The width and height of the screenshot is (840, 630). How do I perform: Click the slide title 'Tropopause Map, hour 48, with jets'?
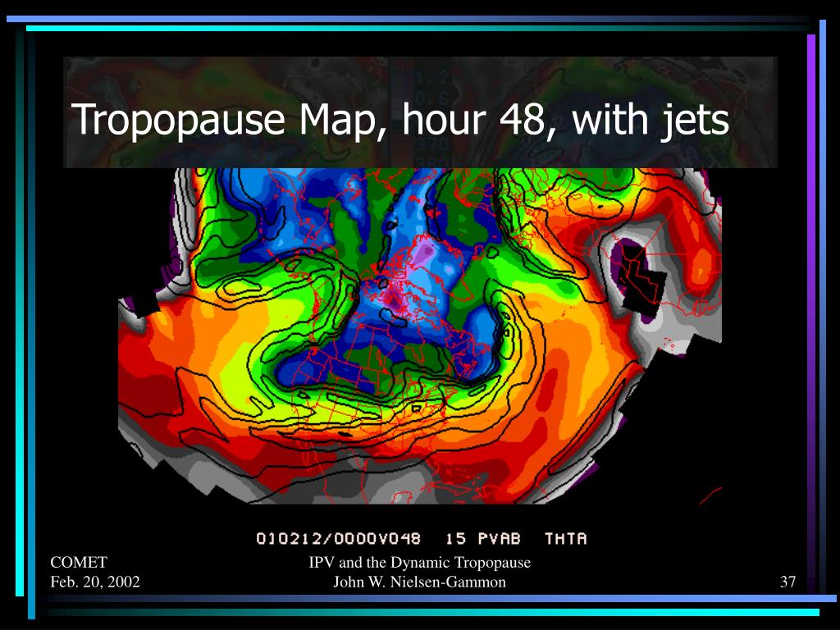click(400, 120)
